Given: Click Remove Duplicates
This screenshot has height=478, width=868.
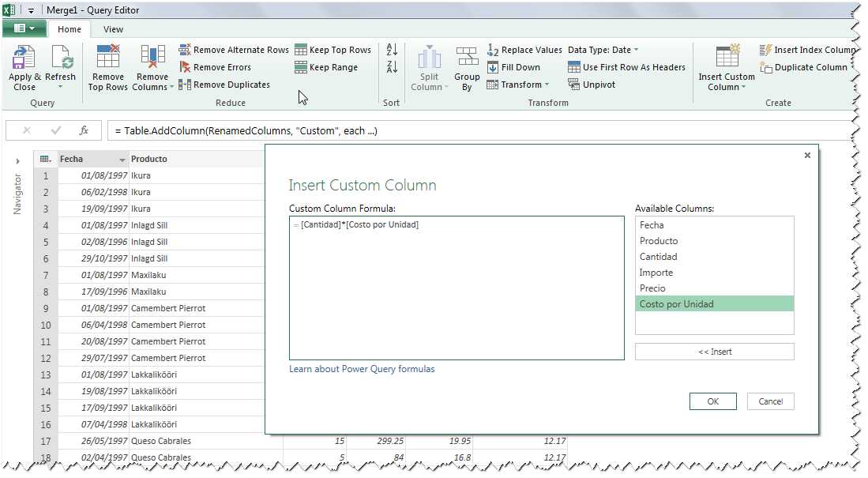Looking at the screenshot, I should coord(229,85).
